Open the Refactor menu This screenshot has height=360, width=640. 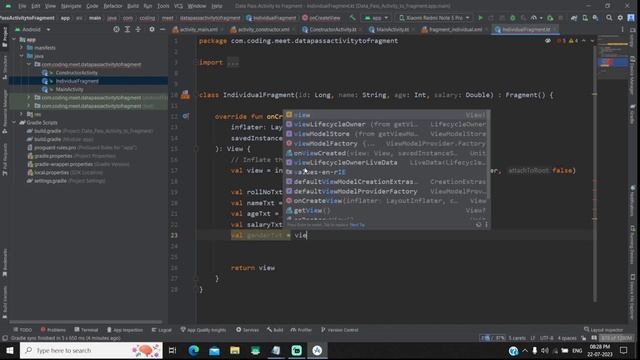[113, 6]
